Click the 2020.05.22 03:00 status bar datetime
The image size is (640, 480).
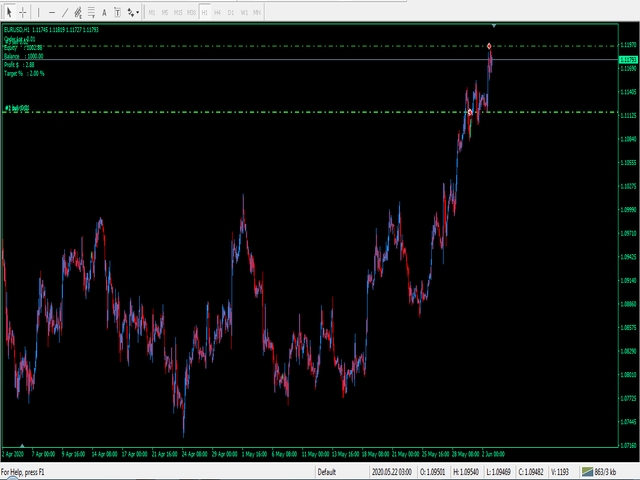pos(392,472)
